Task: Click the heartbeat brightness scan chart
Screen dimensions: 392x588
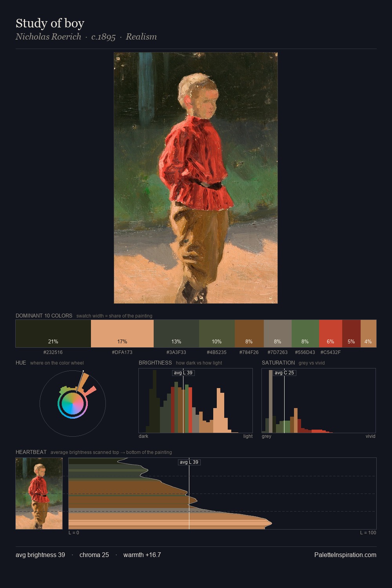Action: tap(222, 493)
